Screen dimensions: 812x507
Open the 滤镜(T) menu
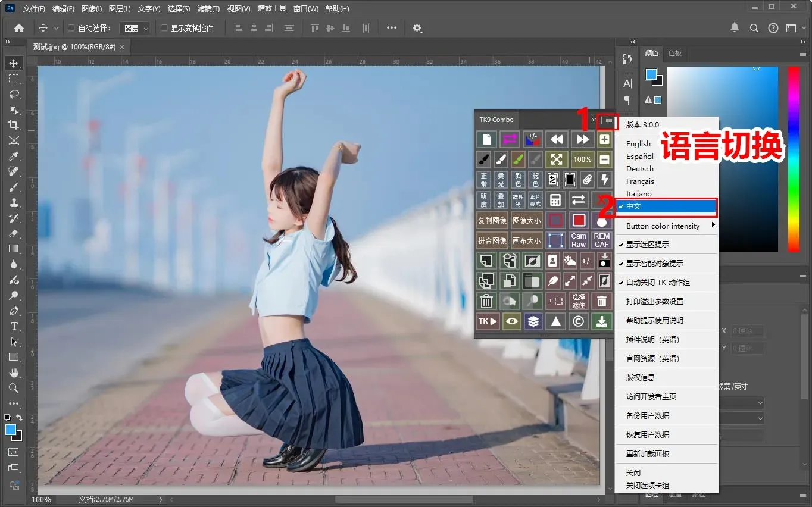208,9
